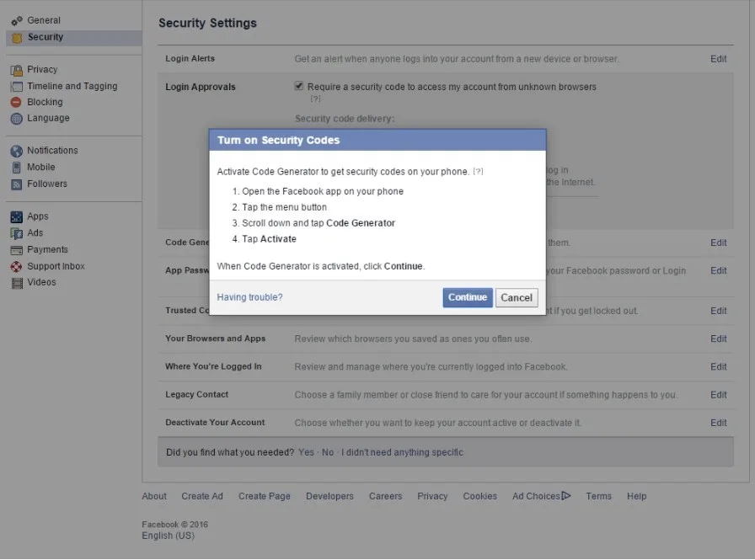
Task: Click the red Blocking icon
Action: [x=16, y=102]
